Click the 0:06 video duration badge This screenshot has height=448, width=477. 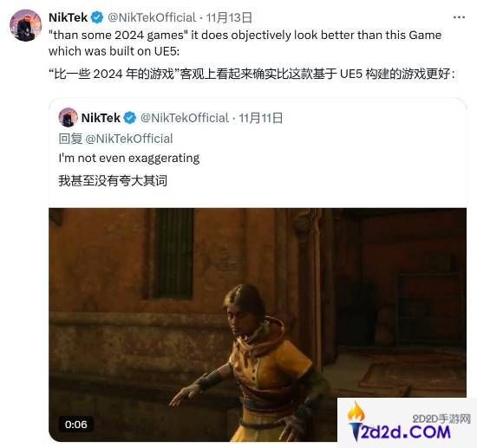75,425
